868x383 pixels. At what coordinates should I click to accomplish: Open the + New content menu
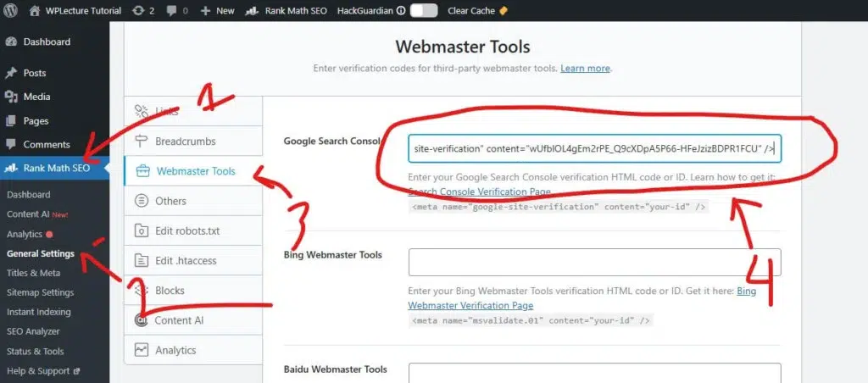tap(217, 11)
